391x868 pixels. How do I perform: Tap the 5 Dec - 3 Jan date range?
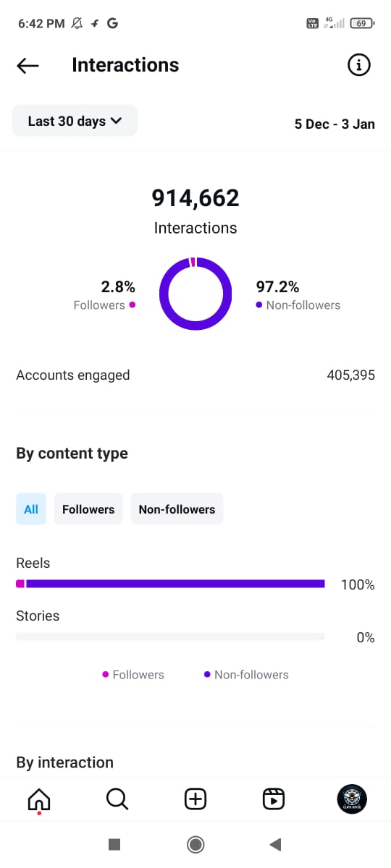click(x=335, y=124)
